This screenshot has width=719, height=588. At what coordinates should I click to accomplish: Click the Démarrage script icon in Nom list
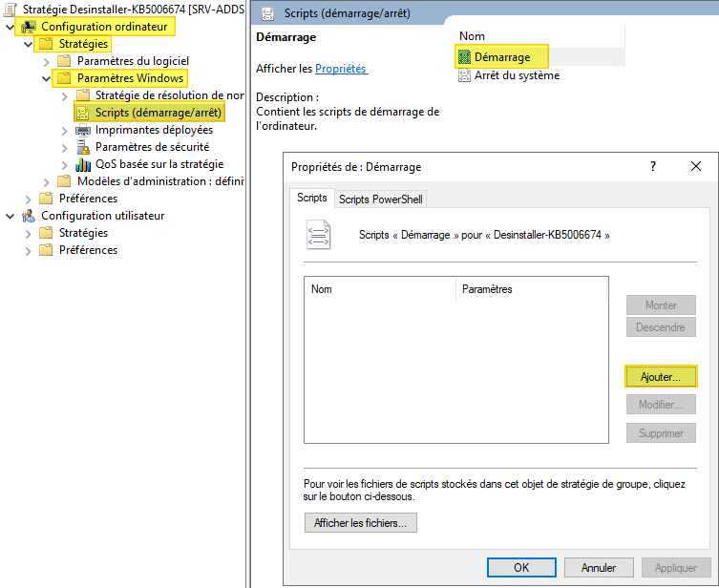[464, 57]
